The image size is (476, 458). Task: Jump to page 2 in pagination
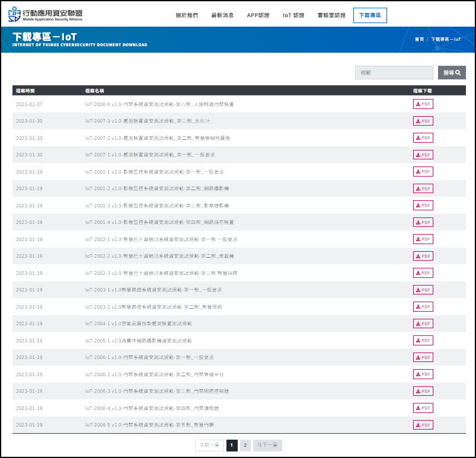point(245,445)
